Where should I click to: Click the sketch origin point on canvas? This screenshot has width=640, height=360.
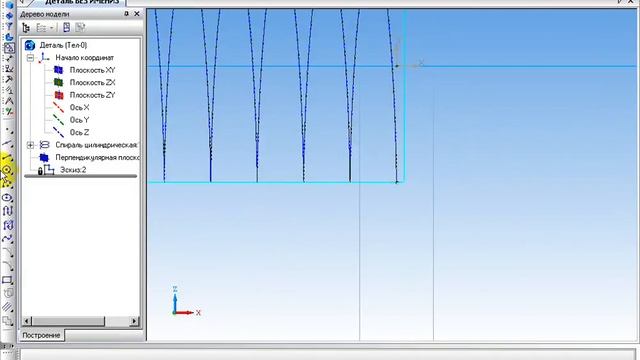pos(397,66)
